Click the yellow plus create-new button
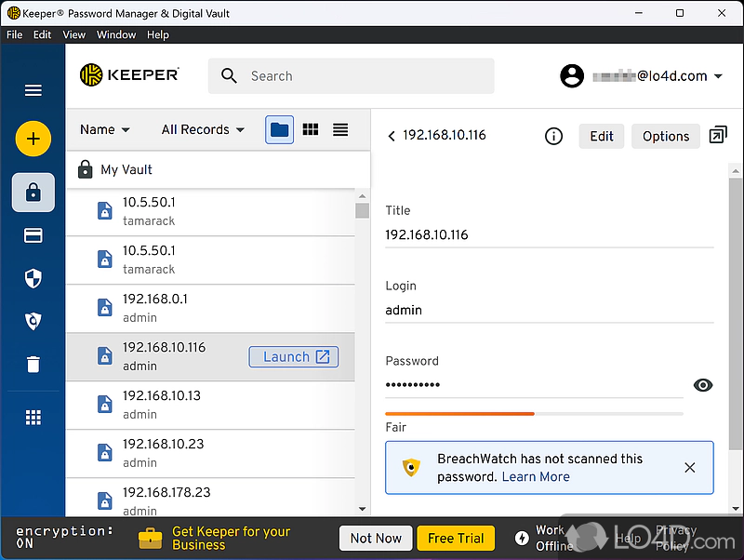Screen dimensions: 744x560 pos(33,140)
